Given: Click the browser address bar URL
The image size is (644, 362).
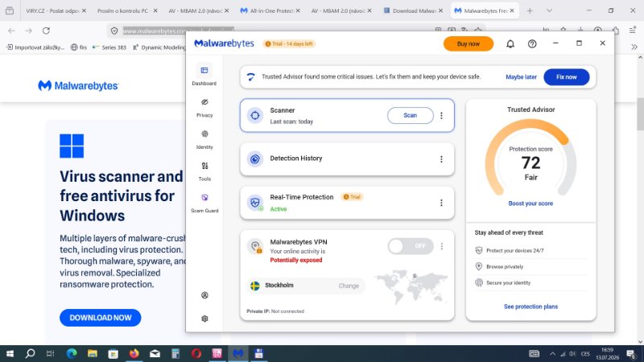Looking at the screenshot, I should click(178, 31).
